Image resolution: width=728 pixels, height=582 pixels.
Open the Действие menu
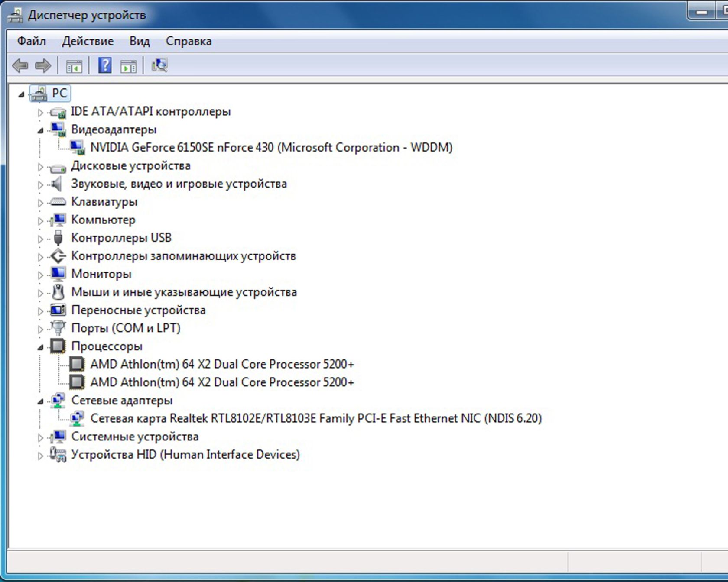(88, 41)
